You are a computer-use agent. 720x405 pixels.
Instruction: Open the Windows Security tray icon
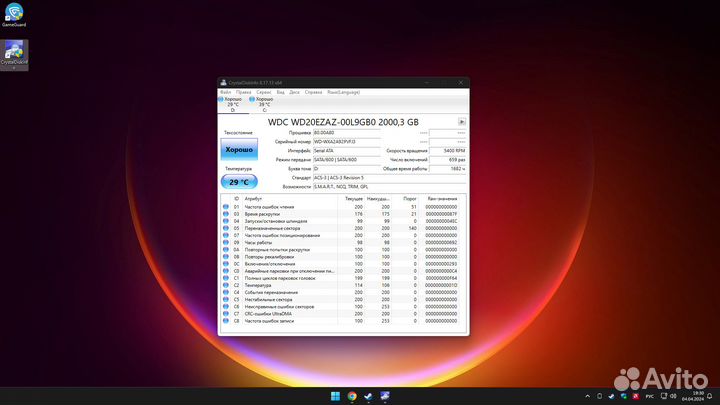tap(624, 396)
